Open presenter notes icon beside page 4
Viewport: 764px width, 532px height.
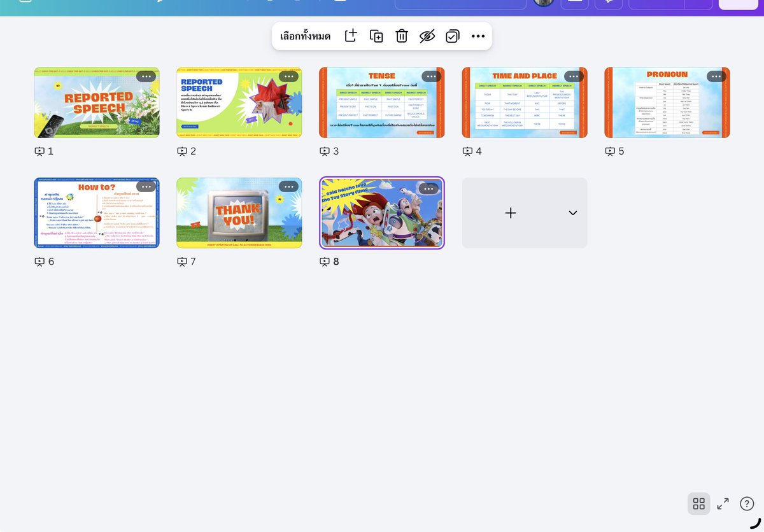[x=467, y=151]
